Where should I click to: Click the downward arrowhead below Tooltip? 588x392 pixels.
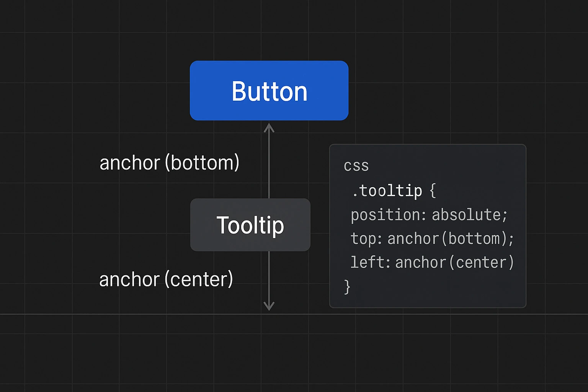coord(269,306)
